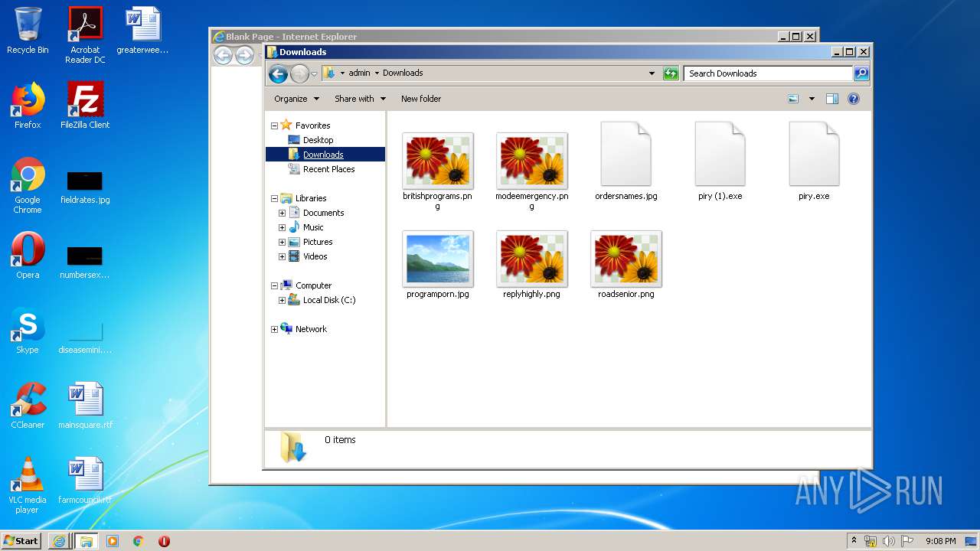Select the VLC media player desktop shortcut
Screen dimensions: 980x551
(28, 485)
